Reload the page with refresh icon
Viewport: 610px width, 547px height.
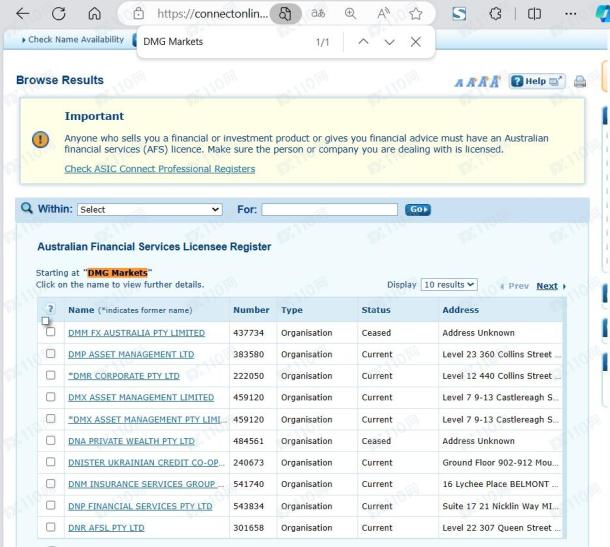(x=59, y=14)
